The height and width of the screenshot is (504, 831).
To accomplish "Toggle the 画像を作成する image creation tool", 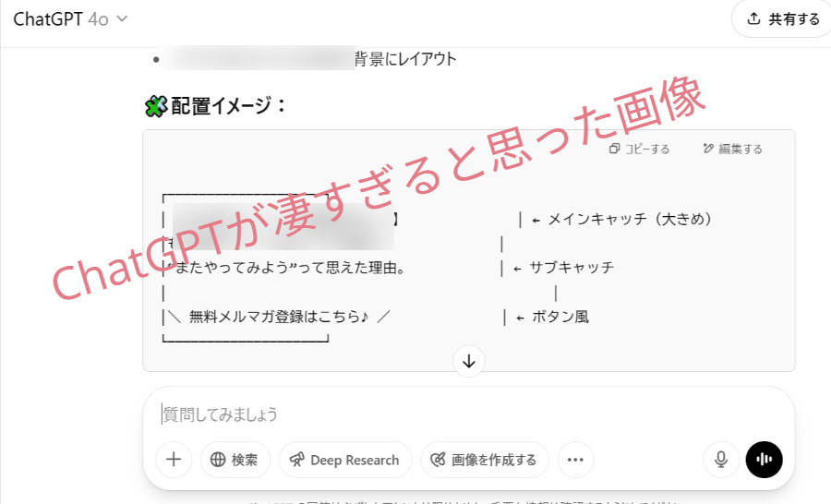I will pos(484,460).
